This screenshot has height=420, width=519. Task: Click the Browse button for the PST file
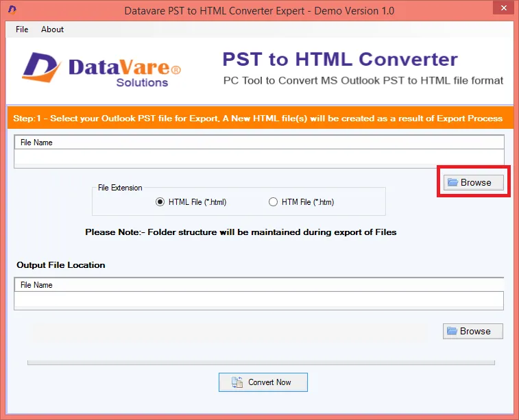tap(473, 182)
